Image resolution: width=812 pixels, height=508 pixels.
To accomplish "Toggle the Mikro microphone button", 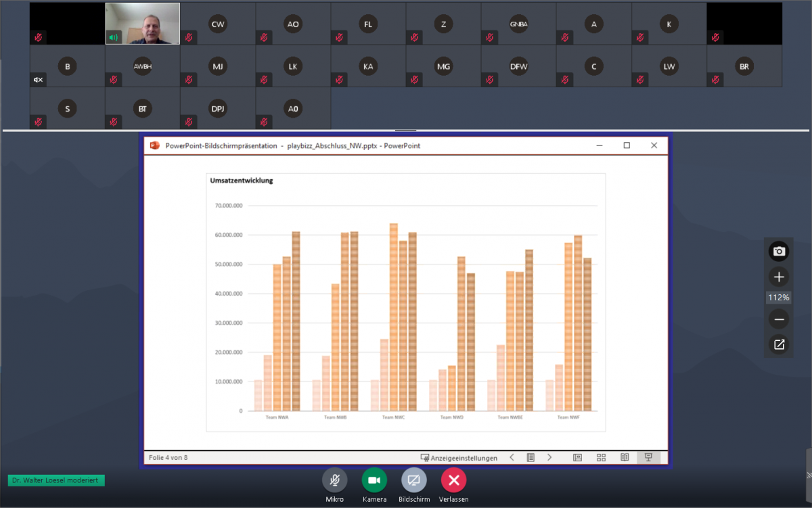I will pyautogui.click(x=334, y=480).
